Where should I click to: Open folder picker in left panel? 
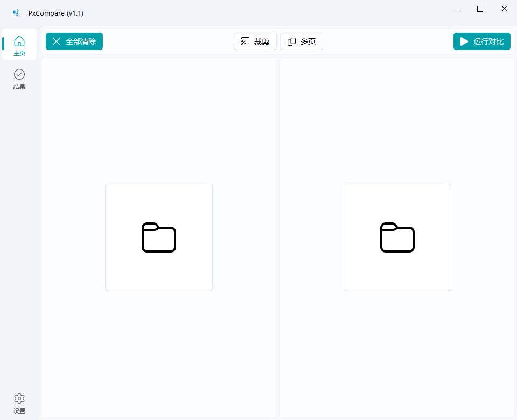pyautogui.click(x=159, y=237)
